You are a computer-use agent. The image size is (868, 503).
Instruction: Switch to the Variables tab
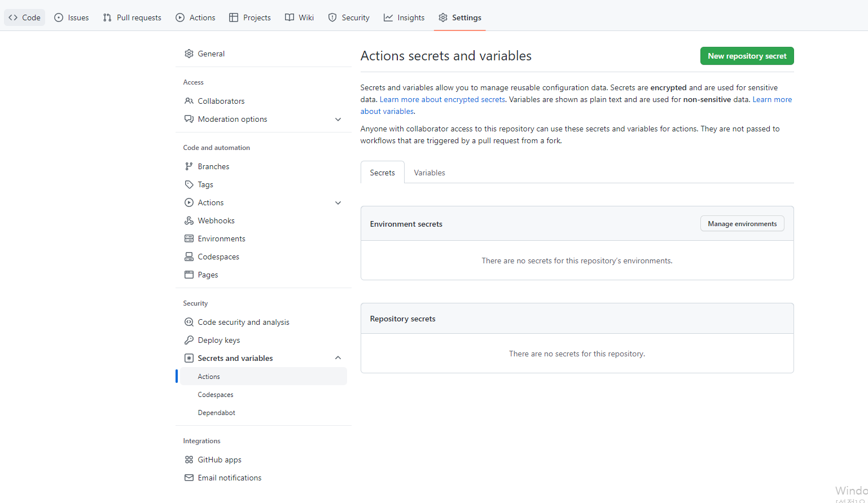429,173
